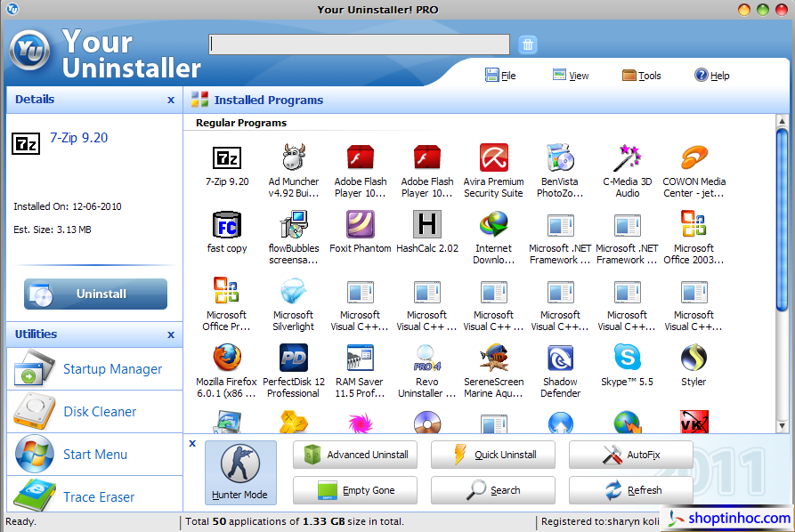Select COWON Media Center icon

[x=694, y=157]
